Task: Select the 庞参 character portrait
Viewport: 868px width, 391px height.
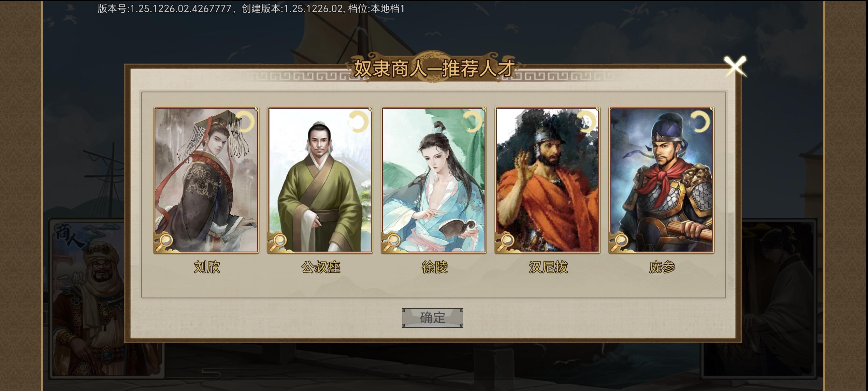Action: click(x=661, y=180)
